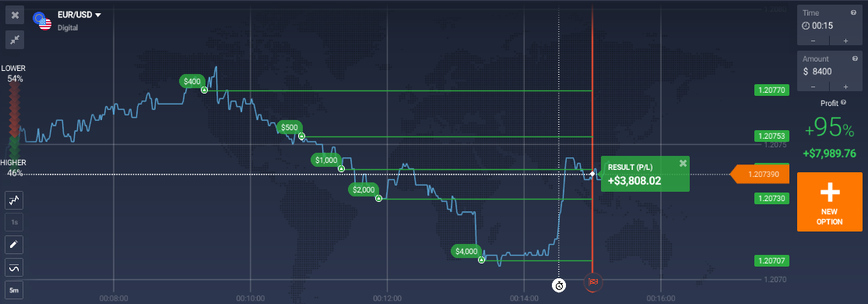868x304 pixels.
Task: Open the Profit help question icon
Action: pos(844,103)
